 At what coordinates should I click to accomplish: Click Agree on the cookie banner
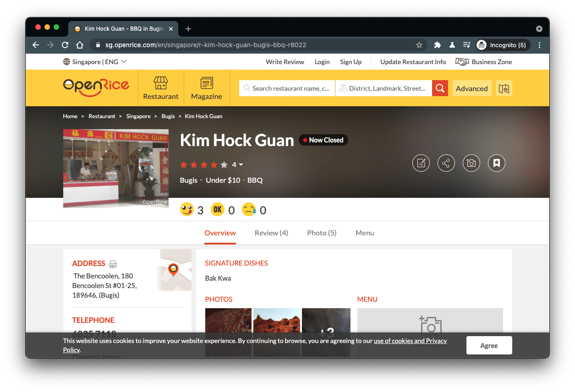(x=489, y=345)
